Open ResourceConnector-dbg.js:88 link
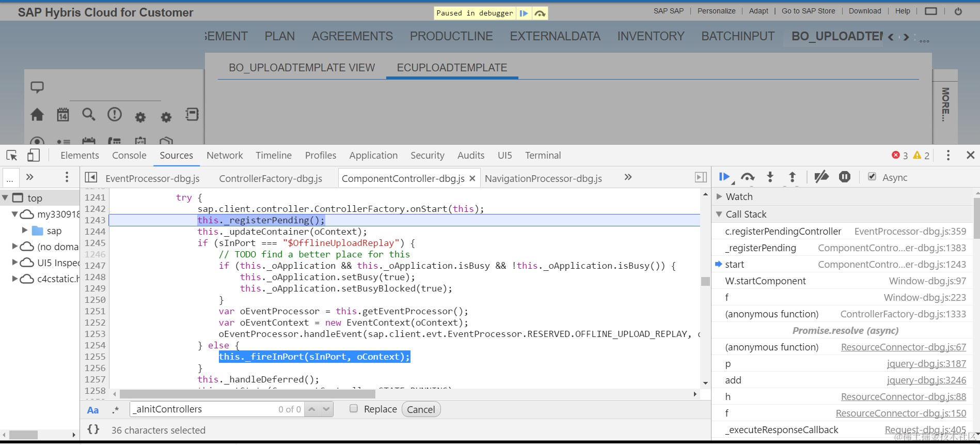The height and width of the screenshot is (445, 980). pos(903,397)
